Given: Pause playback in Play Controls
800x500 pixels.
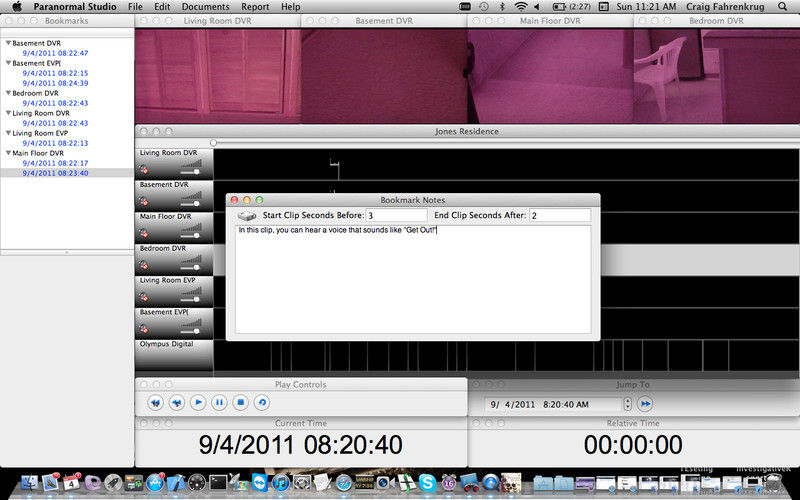Looking at the screenshot, I should click(219, 403).
